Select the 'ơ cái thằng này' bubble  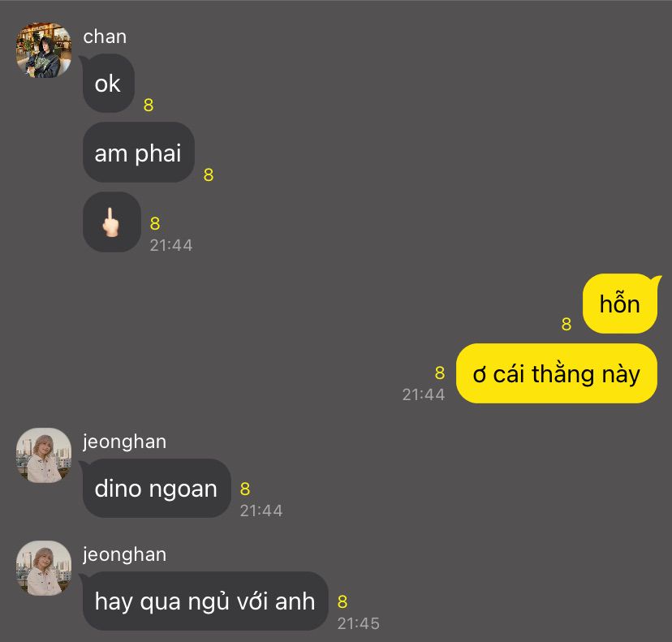[556, 373]
